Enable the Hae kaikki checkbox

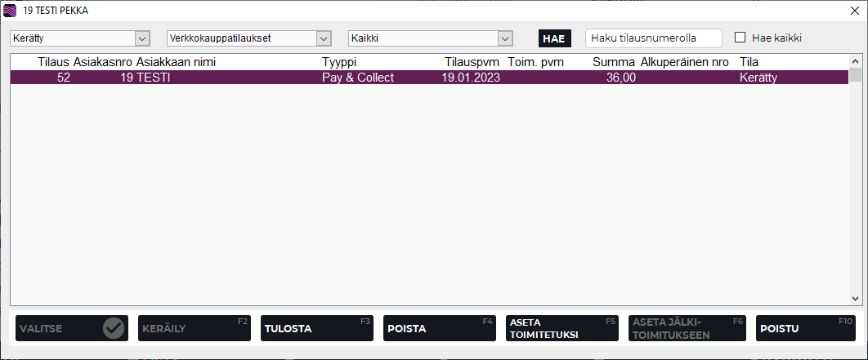coord(740,38)
